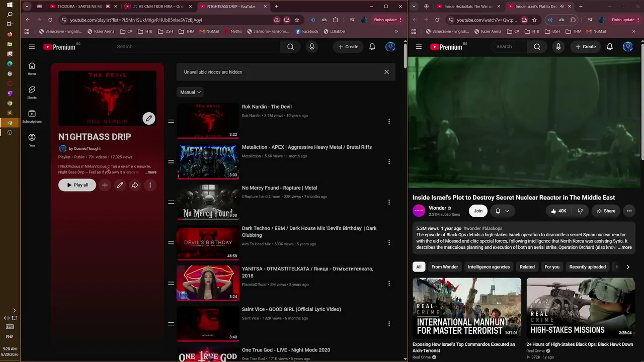Show next filter chips with right arrow
644x362 pixels.
628,267
